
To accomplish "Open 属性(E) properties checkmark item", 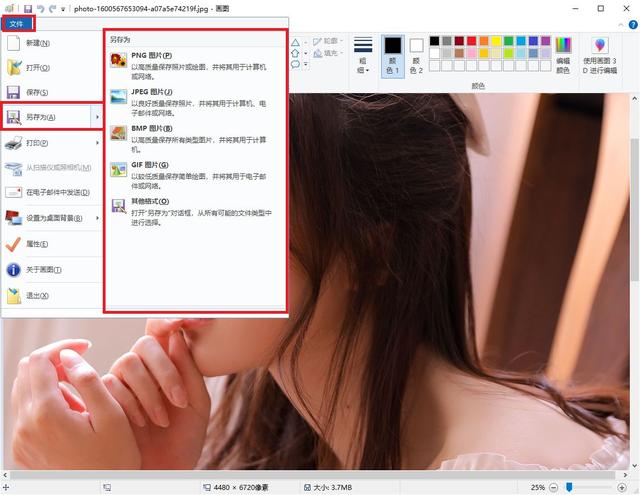I will 52,244.
